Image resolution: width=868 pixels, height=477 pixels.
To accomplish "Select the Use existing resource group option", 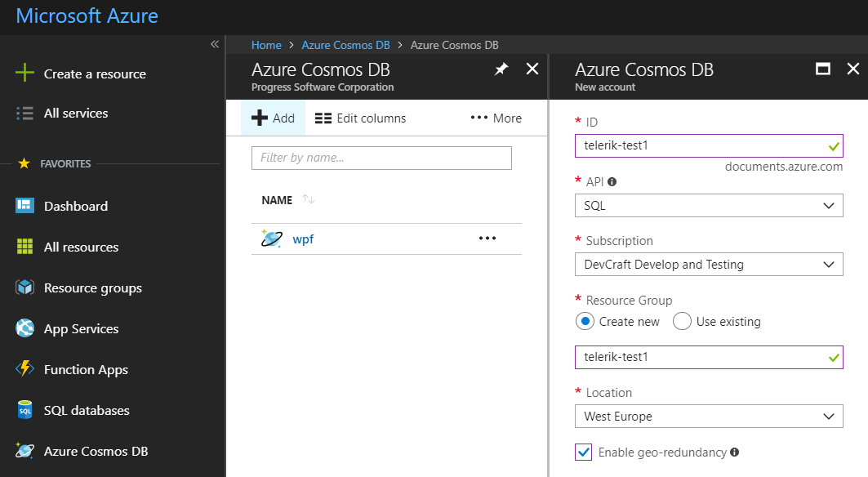I will [x=683, y=321].
